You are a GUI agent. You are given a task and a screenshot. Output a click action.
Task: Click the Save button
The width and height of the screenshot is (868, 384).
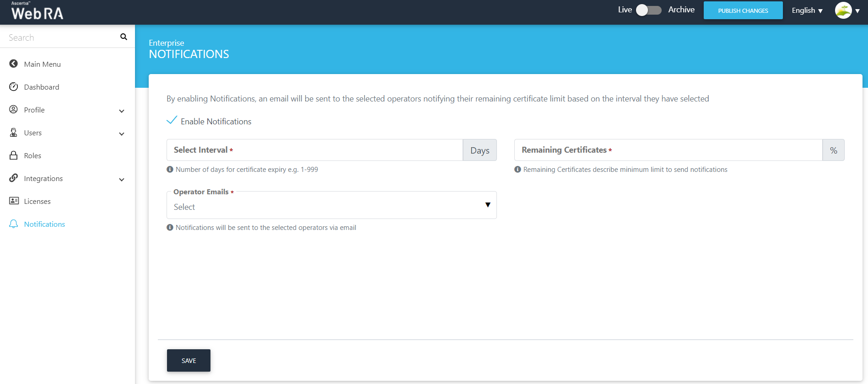(189, 360)
